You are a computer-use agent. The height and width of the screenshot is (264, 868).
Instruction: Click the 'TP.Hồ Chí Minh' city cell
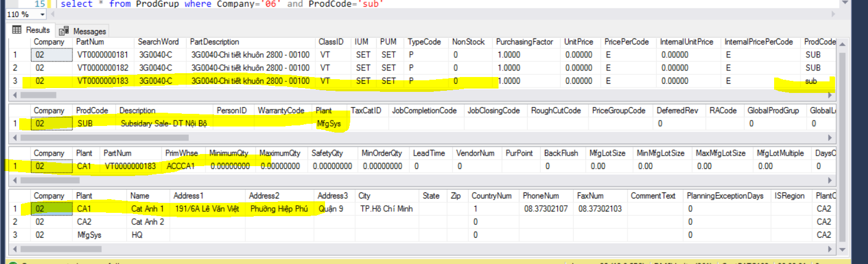388,209
